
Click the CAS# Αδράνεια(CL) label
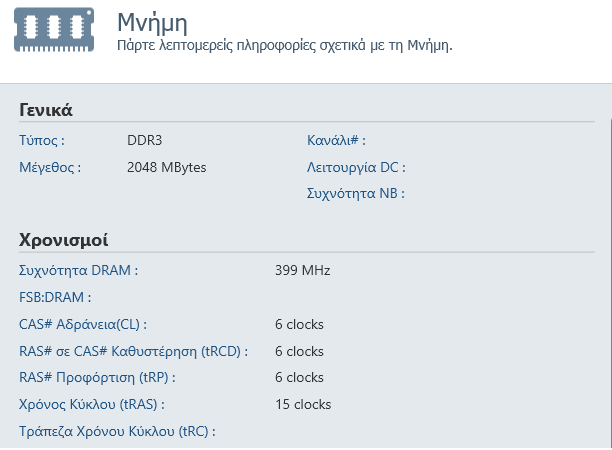(84, 324)
